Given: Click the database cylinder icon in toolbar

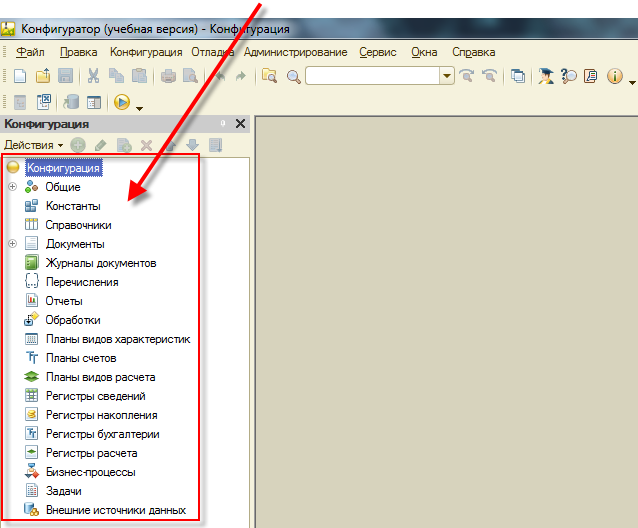Looking at the screenshot, I should pos(71,102).
